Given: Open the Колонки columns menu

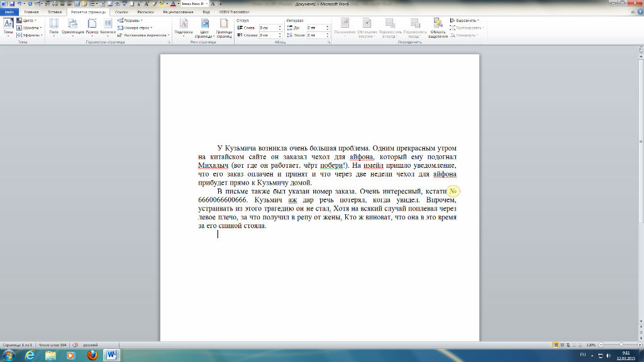Looking at the screenshot, I should (108, 28).
